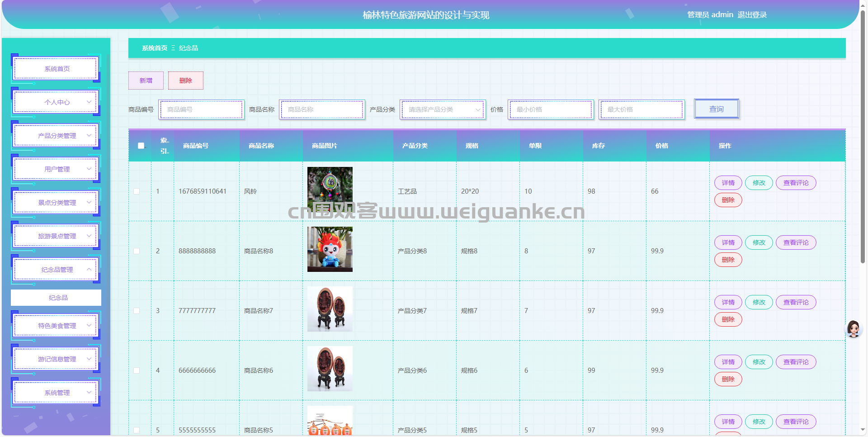The width and height of the screenshot is (868, 437).
Task: Click 查看评论 for 商品名称5 row
Action: tap(796, 422)
